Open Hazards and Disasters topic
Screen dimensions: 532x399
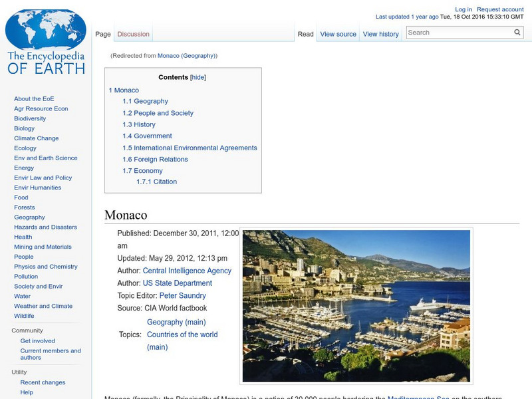coord(45,227)
